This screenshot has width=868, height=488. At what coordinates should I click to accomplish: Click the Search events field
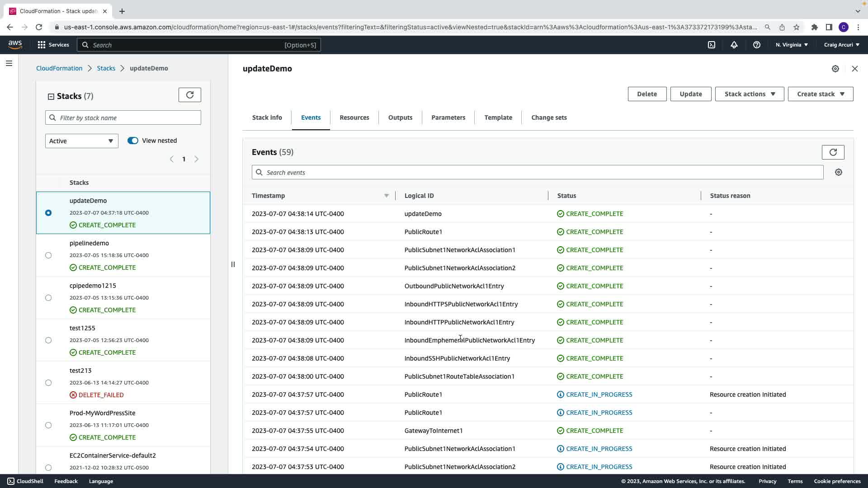pyautogui.click(x=537, y=173)
